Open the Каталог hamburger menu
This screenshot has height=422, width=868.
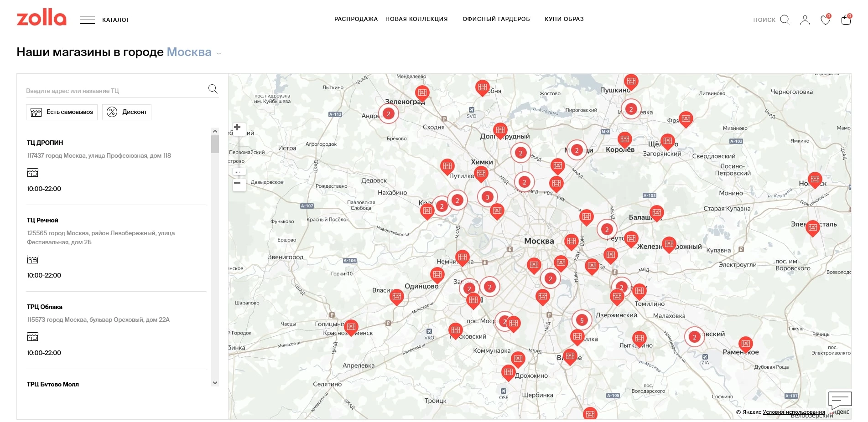pyautogui.click(x=88, y=20)
